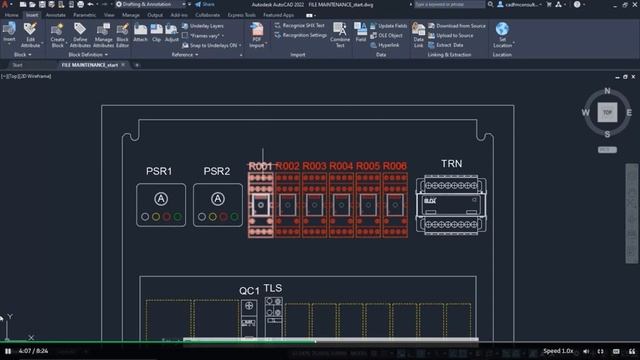Click the Plot printer icon in quick access toolbar
Viewport: 640px width, 360px height.
point(80,4)
